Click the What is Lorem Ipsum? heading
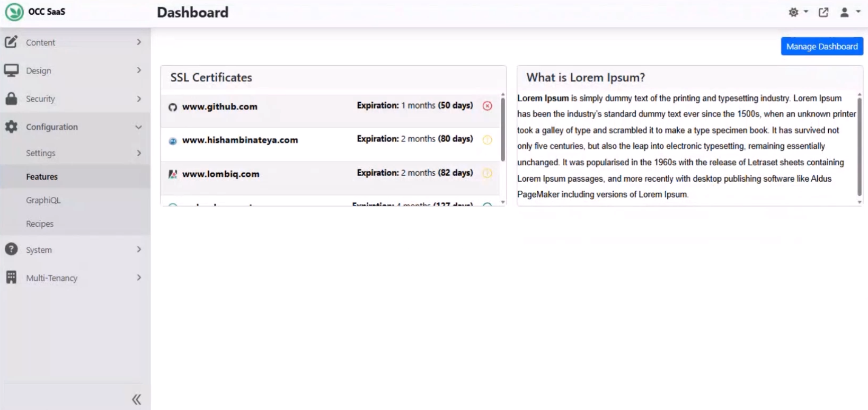Viewport: 868px width, 410px height. (586, 77)
